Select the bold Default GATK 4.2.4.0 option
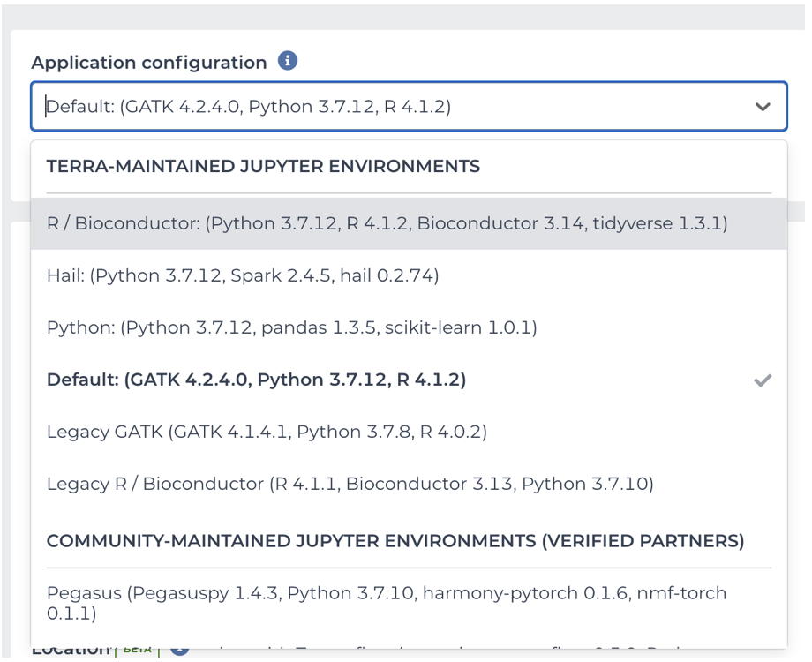Viewport: 812px width, 662px height. (256, 380)
